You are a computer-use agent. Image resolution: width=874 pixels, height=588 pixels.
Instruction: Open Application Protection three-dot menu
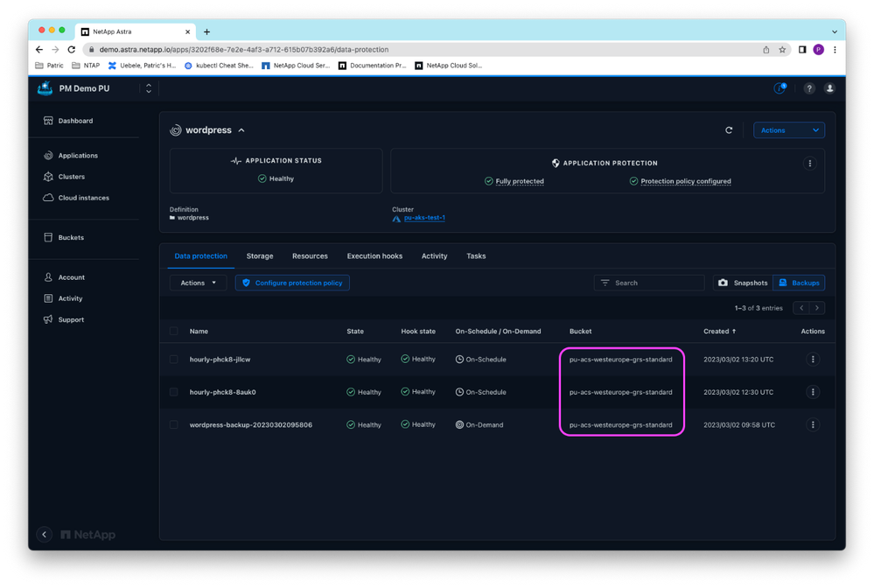pos(809,164)
